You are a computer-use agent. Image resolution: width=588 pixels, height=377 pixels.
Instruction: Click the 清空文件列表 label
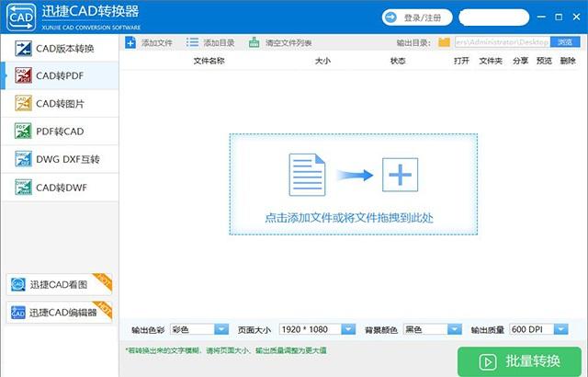click(x=288, y=43)
